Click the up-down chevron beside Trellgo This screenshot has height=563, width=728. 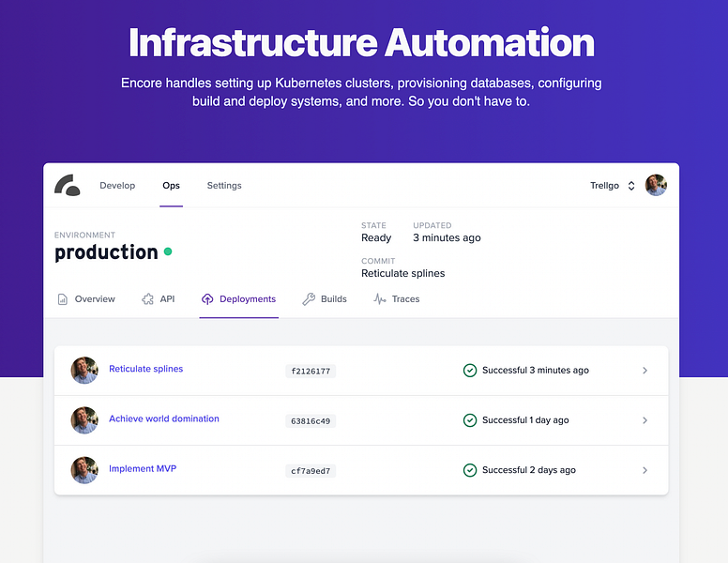[631, 186]
